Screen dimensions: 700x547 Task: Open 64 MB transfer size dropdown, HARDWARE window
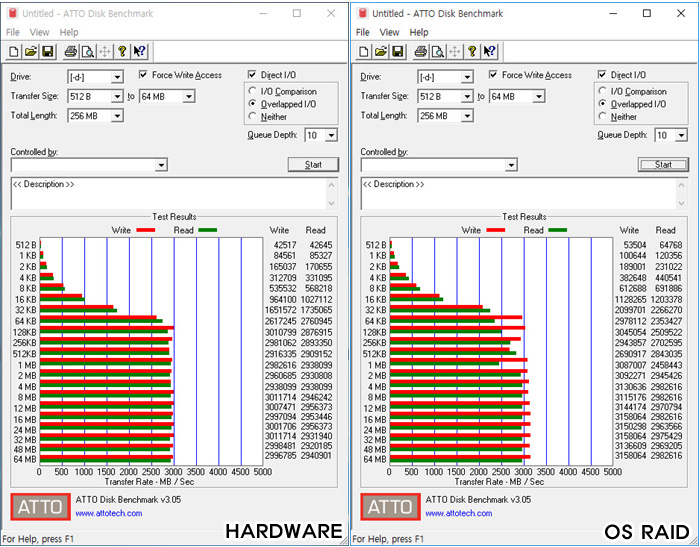click(x=189, y=96)
